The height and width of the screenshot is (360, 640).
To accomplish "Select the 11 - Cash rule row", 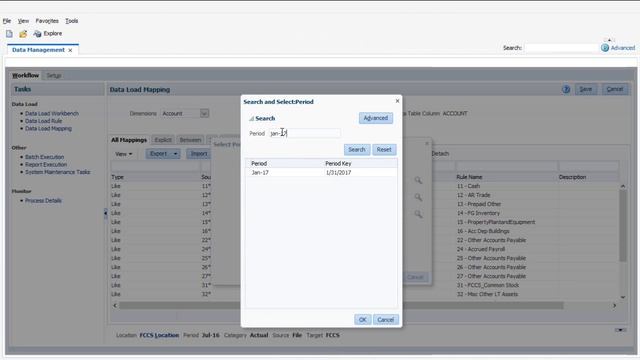I will 468,186.
